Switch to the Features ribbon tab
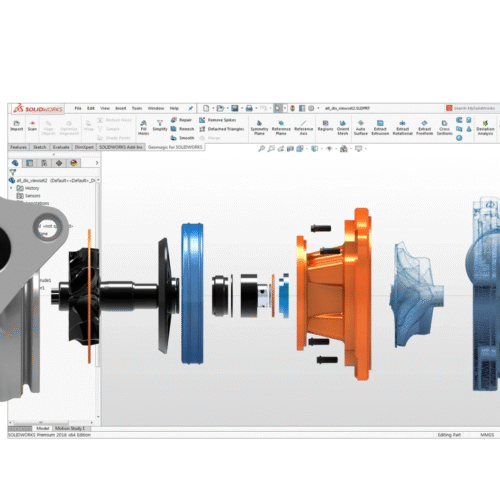The image size is (500, 500). click(x=18, y=147)
